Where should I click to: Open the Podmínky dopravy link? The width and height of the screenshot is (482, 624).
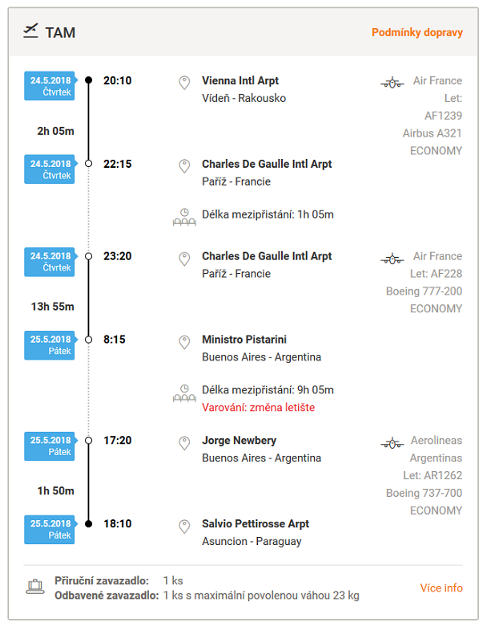pos(417,32)
